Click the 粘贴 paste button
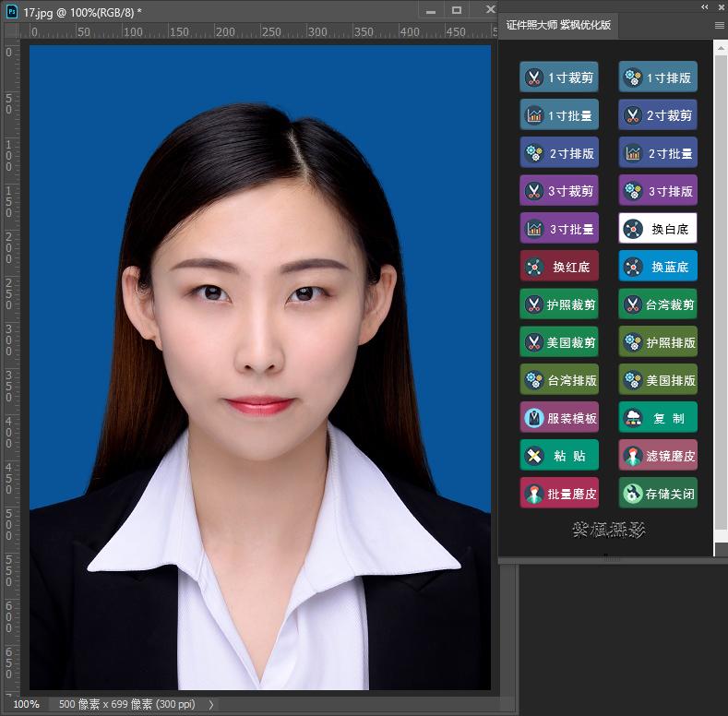The image size is (728, 716). pyautogui.click(x=559, y=455)
